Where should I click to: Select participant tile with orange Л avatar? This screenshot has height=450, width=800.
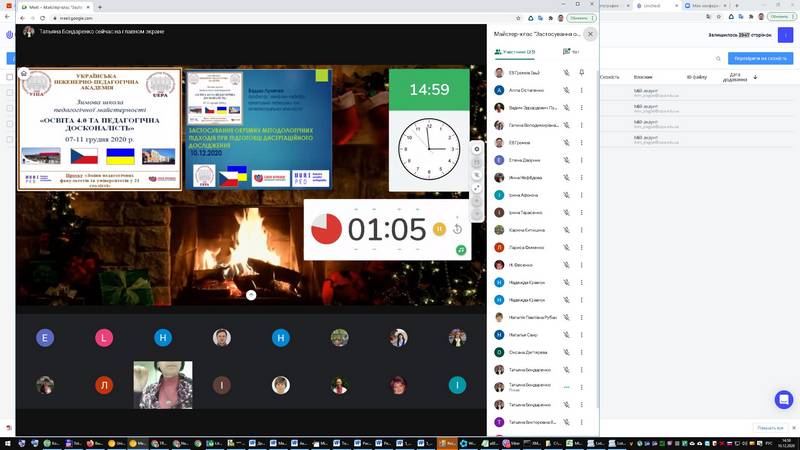click(x=104, y=385)
